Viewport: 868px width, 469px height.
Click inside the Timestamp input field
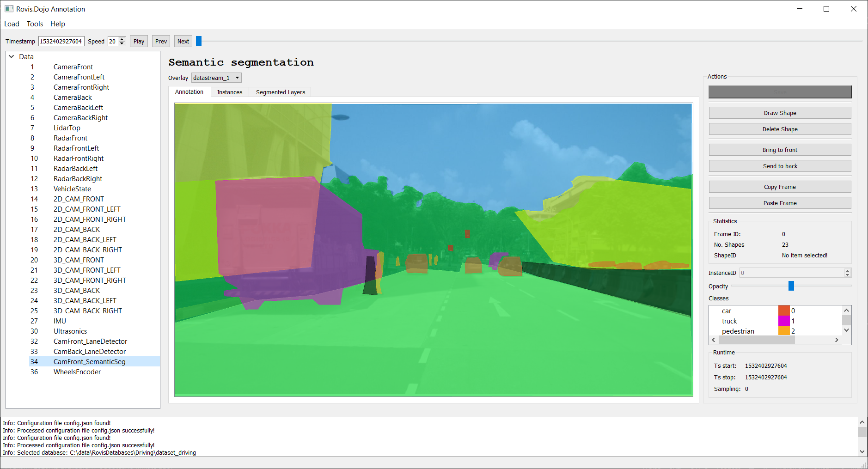(61, 41)
